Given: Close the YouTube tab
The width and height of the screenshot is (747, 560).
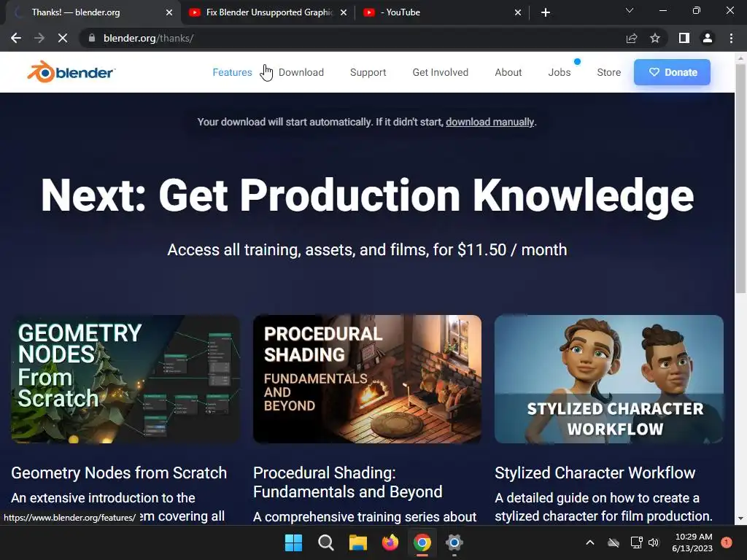Looking at the screenshot, I should point(518,12).
